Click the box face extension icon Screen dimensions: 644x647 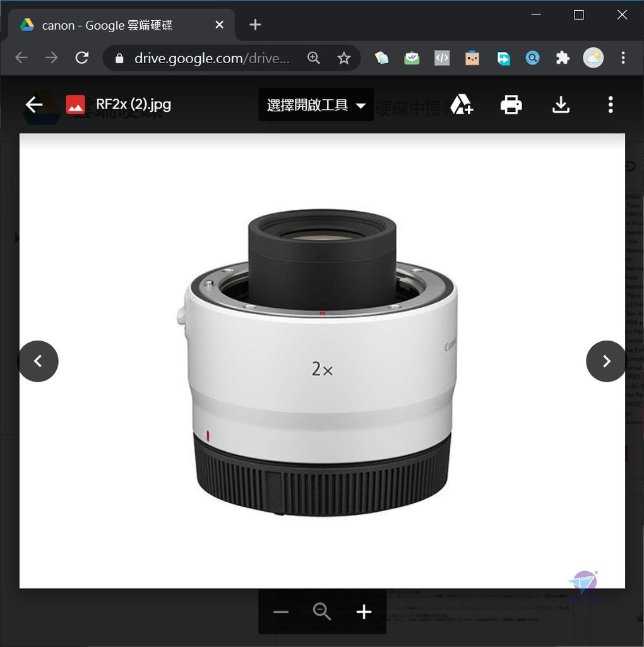[x=472, y=57]
